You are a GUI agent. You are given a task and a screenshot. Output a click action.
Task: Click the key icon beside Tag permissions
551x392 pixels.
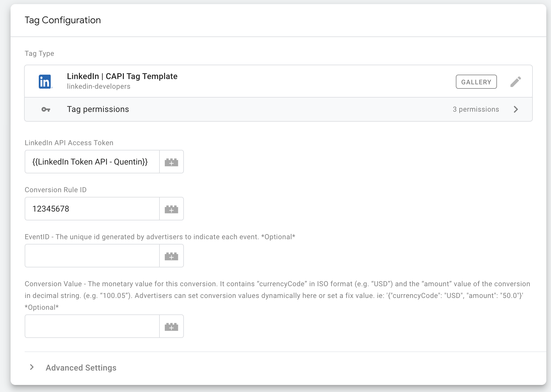point(46,109)
